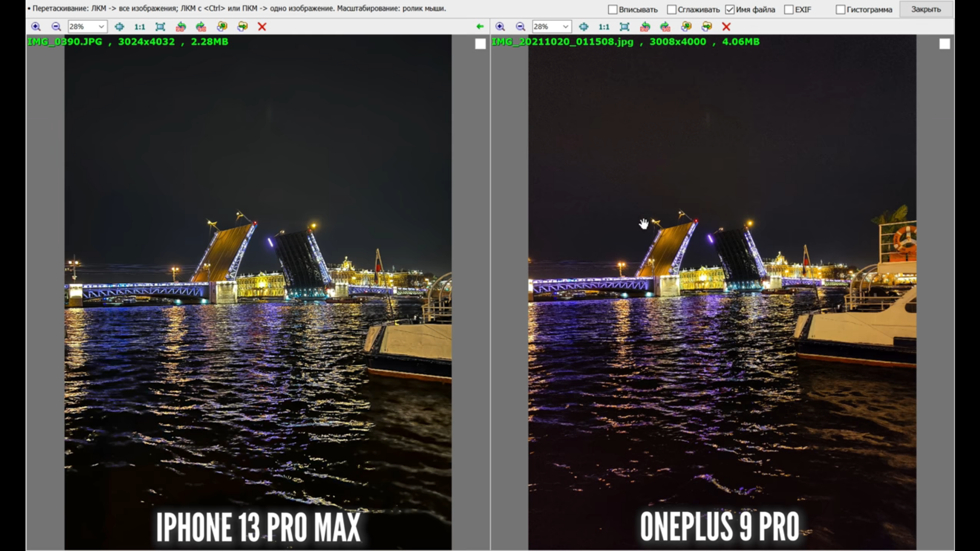Enable the Сглаживать smoothing checkbox
Image resolution: width=980 pixels, height=551 pixels.
click(672, 10)
